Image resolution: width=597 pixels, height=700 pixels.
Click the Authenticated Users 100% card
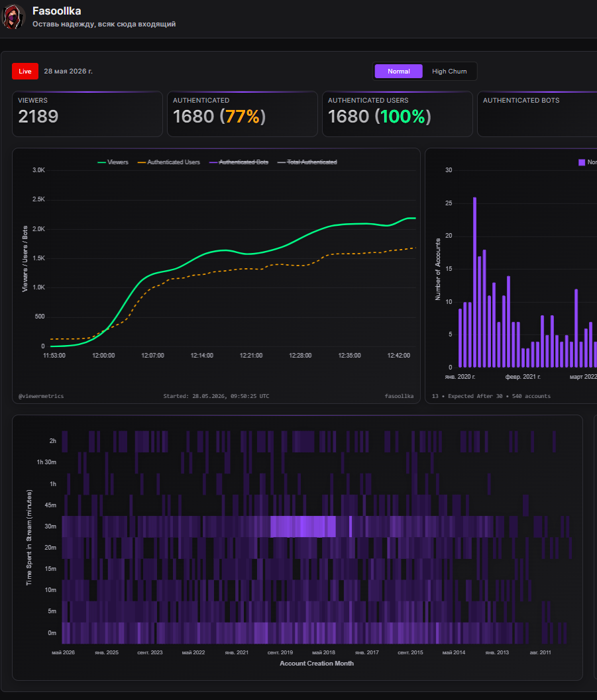398,114
